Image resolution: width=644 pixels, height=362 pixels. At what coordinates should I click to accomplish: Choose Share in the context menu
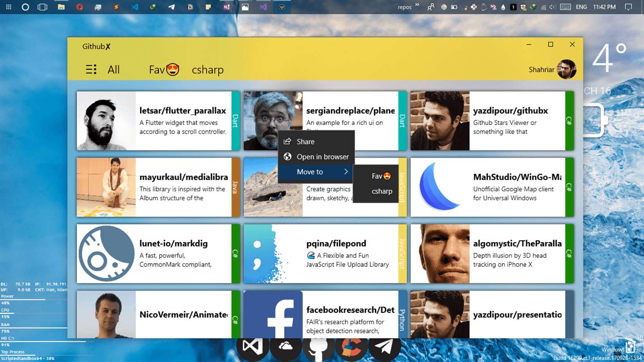pos(316,142)
